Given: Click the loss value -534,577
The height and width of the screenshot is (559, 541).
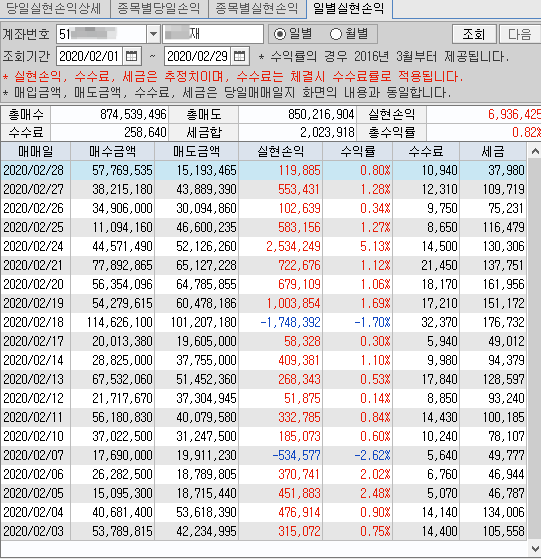Looking at the screenshot, I should (x=296, y=455).
